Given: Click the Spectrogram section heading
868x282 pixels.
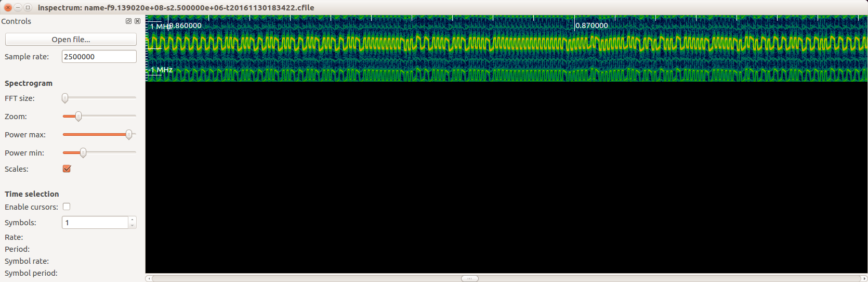Looking at the screenshot, I should 29,83.
